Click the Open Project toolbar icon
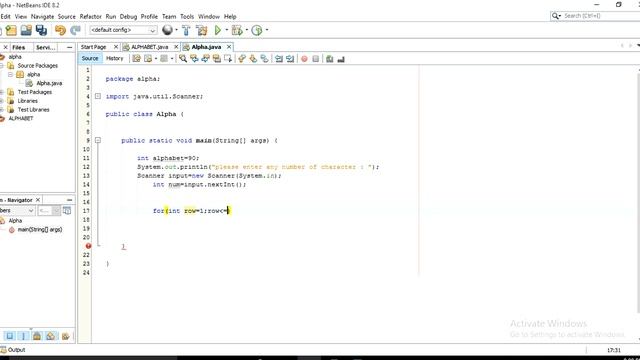640x360 pixels. [26, 30]
